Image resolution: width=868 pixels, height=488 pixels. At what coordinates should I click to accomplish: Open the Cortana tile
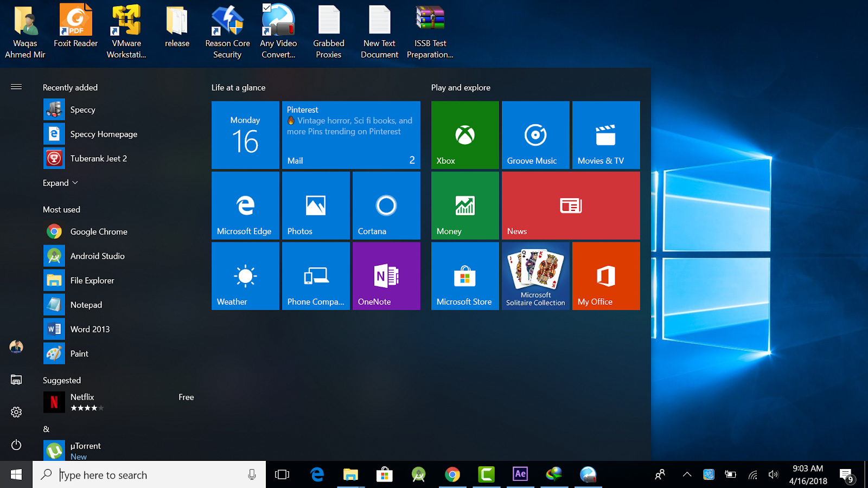[386, 206]
